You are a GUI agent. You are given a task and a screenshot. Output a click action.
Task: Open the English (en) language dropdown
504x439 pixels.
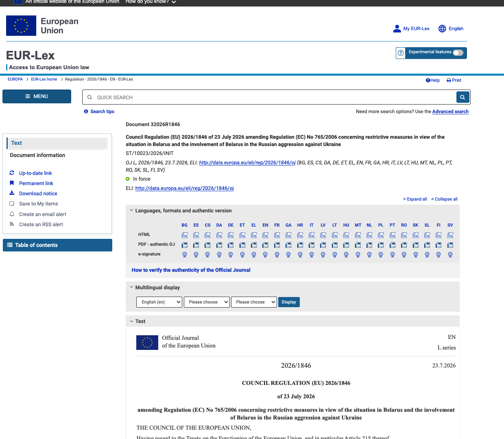(159, 302)
